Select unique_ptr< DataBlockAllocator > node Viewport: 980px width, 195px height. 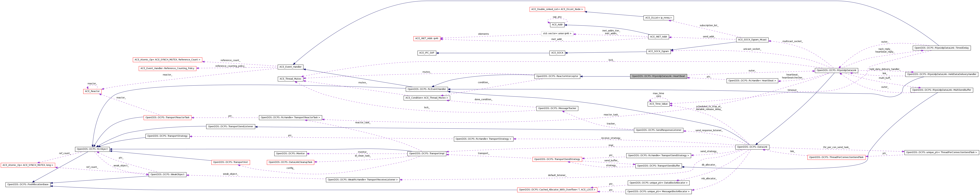click(659, 183)
